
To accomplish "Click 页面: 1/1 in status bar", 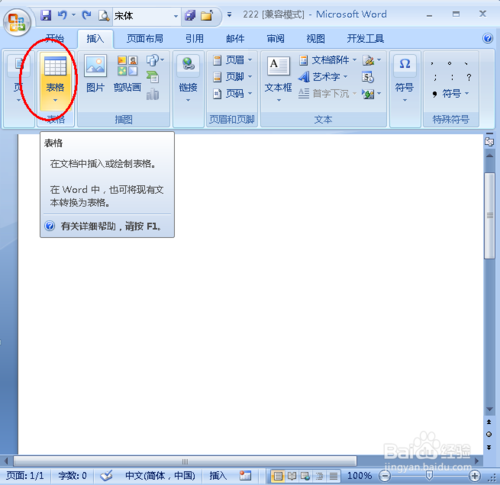I will pyautogui.click(x=25, y=476).
